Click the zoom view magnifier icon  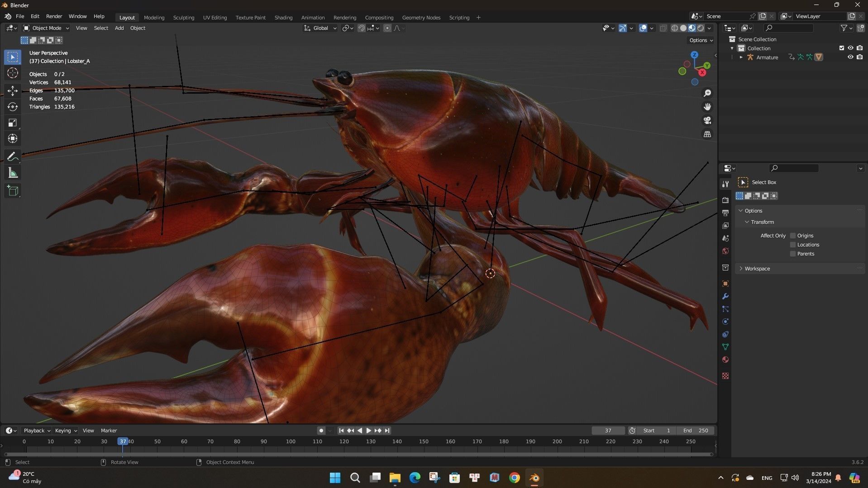click(707, 93)
